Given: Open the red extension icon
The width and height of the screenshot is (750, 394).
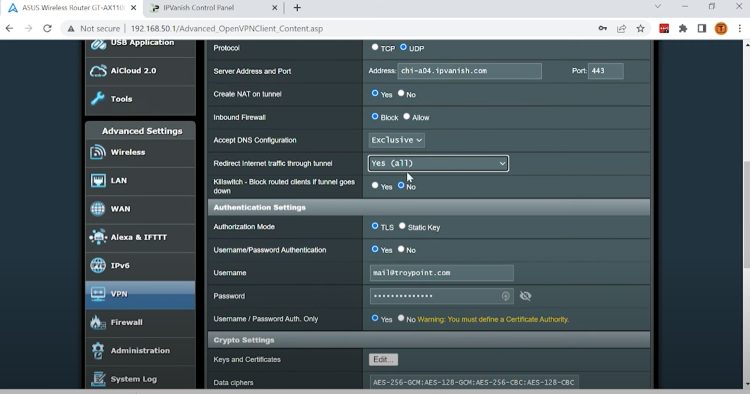Looking at the screenshot, I should point(664,29).
